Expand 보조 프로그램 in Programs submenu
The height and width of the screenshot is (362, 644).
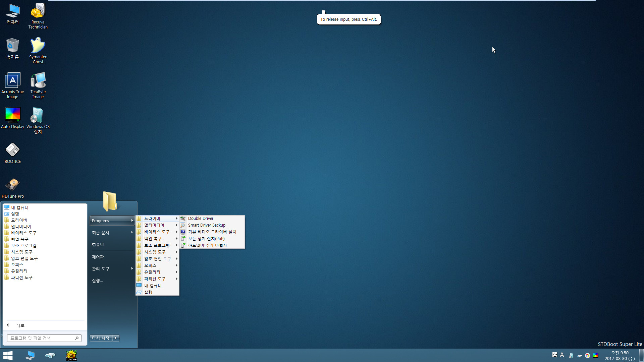157,245
